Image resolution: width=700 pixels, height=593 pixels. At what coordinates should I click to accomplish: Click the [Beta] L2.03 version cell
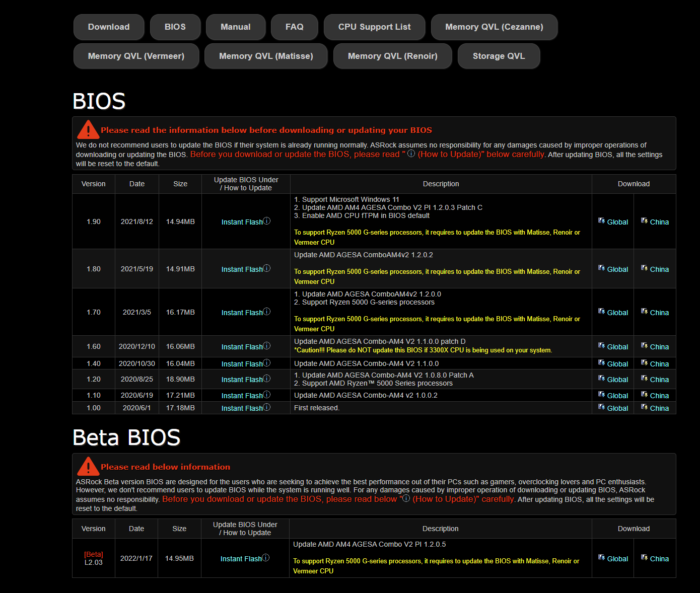(94, 558)
